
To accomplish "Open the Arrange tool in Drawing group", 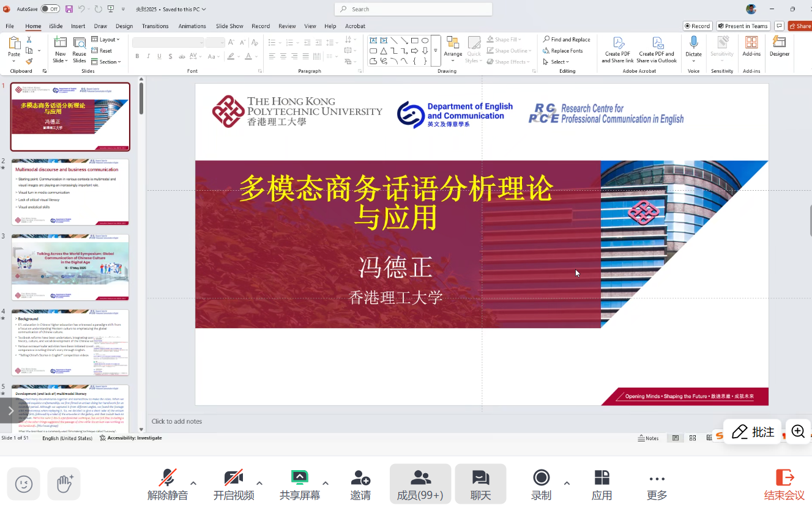I will [453, 43].
